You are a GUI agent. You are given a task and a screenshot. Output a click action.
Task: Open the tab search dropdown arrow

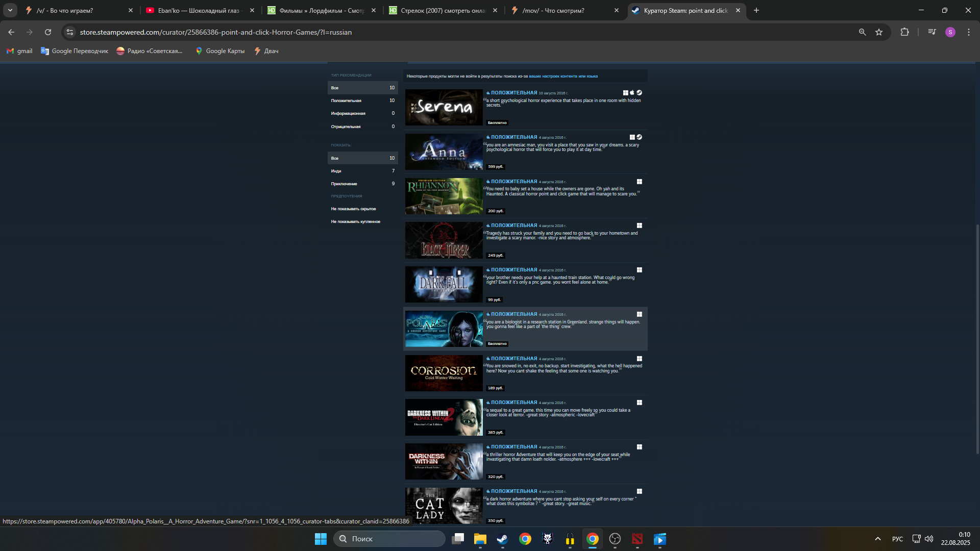[10, 10]
